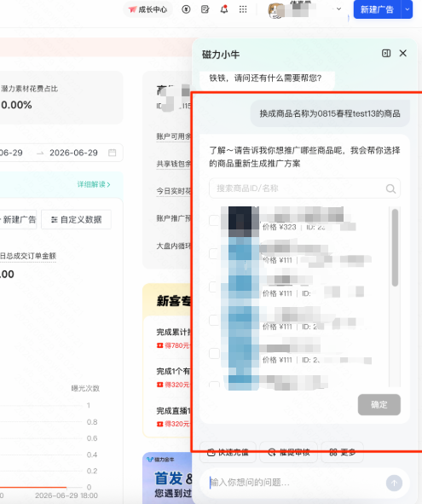Open the notification bell
Screen dimensions: 422x504
(x=224, y=9)
